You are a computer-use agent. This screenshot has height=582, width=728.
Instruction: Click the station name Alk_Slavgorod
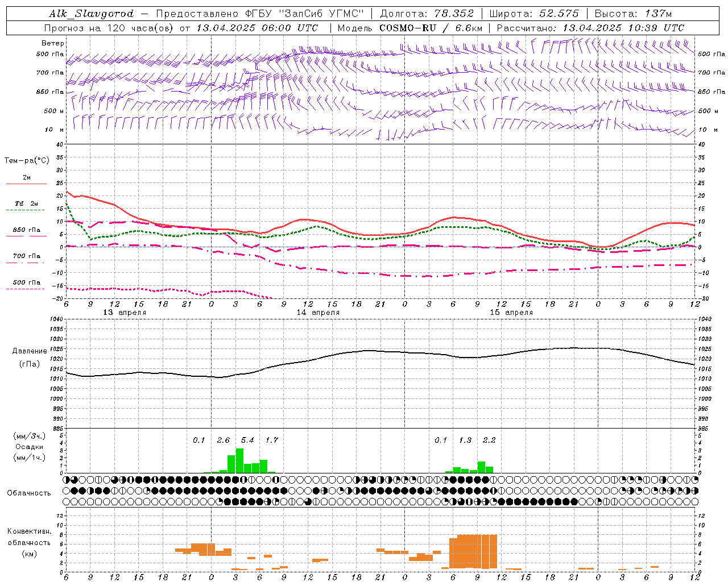pyautogui.click(x=92, y=14)
